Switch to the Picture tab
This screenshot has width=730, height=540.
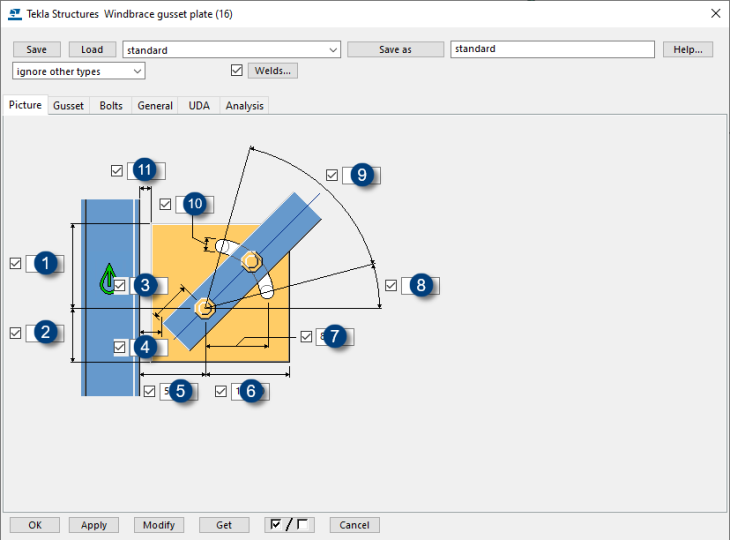pyautogui.click(x=25, y=105)
